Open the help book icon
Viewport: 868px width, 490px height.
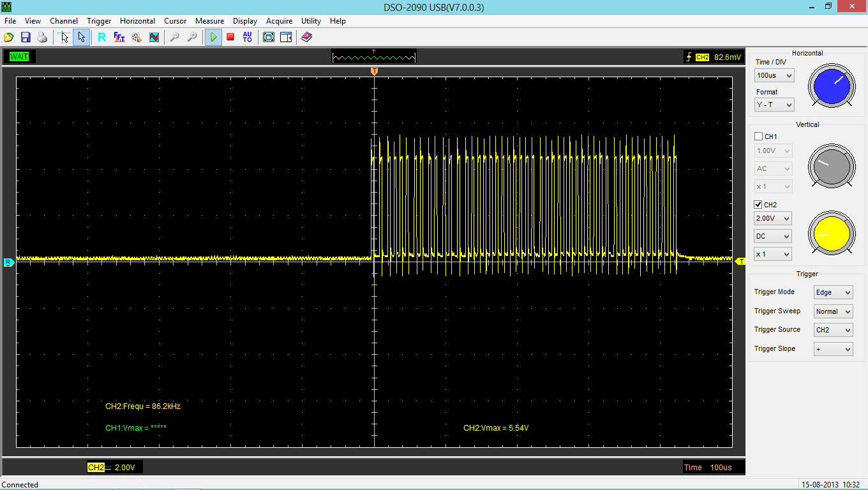click(x=306, y=38)
